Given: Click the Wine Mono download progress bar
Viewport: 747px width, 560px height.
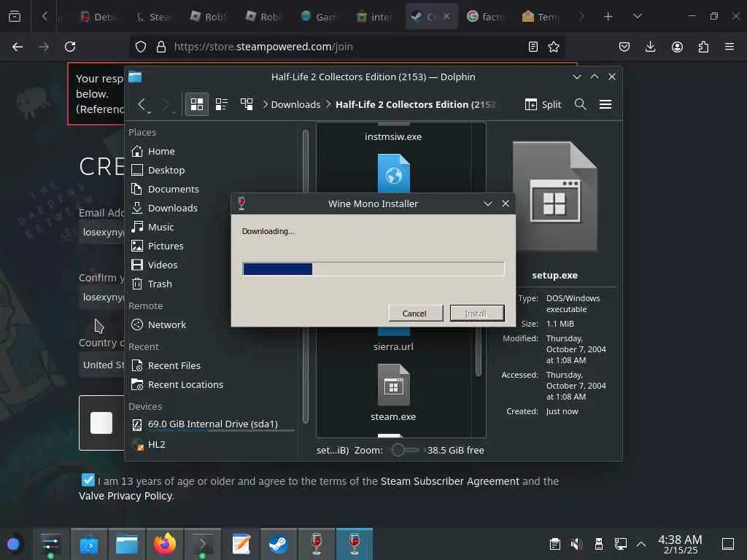Looking at the screenshot, I should 373,269.
